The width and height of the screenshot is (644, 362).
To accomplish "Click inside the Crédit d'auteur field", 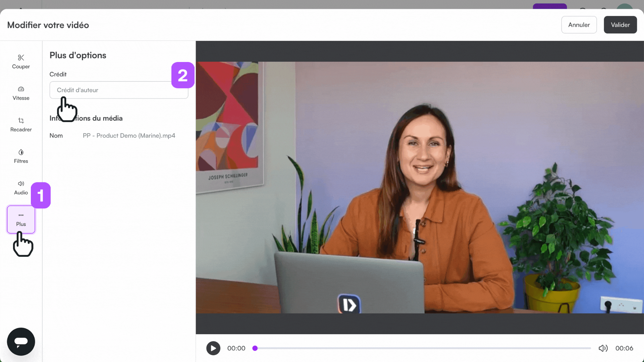I will tap(119, 90).
